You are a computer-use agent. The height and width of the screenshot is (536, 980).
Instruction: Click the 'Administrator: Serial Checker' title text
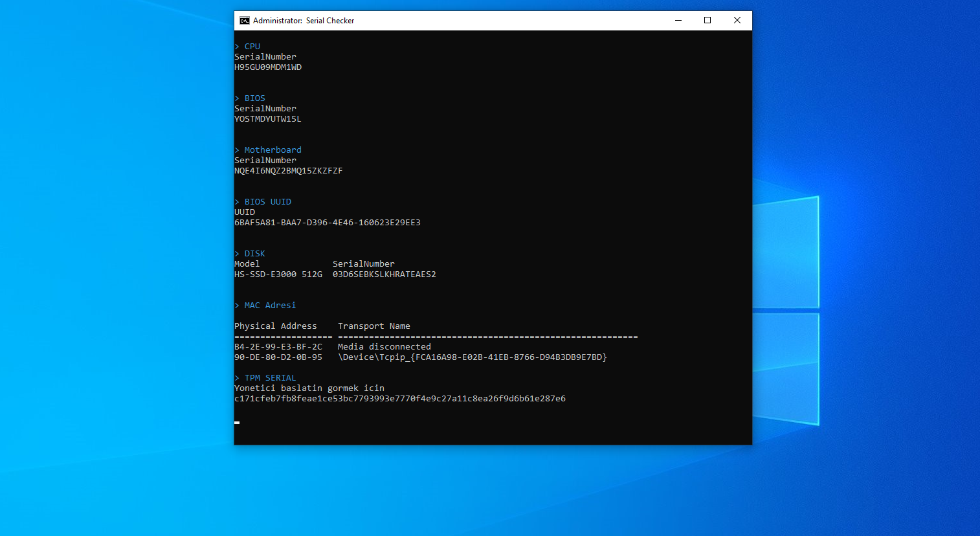click(x=304, y=21)
